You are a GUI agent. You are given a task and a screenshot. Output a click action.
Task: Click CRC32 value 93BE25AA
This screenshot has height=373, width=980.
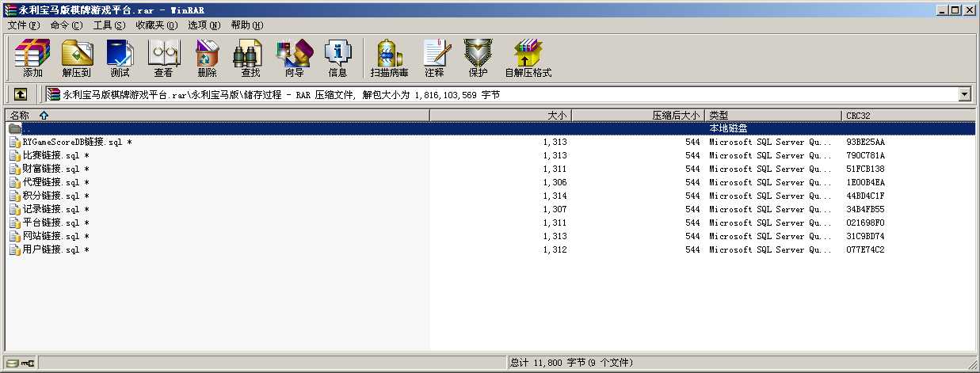[x=865, y=142]
